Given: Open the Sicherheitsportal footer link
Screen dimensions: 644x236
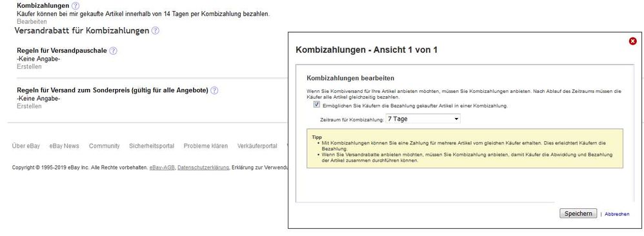Looking at the screenshot, I should click(x=152, y=146).
